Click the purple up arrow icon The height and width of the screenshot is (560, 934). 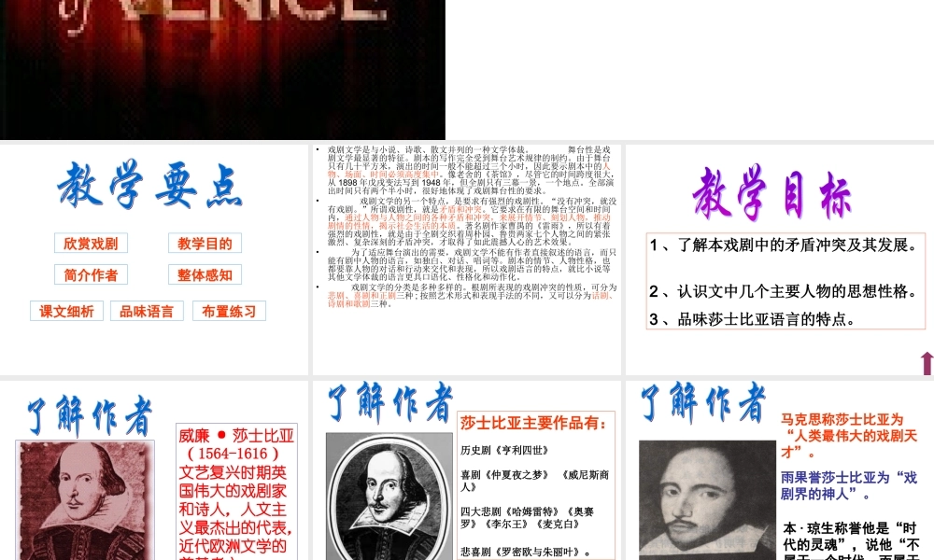[x=927, y=363]
